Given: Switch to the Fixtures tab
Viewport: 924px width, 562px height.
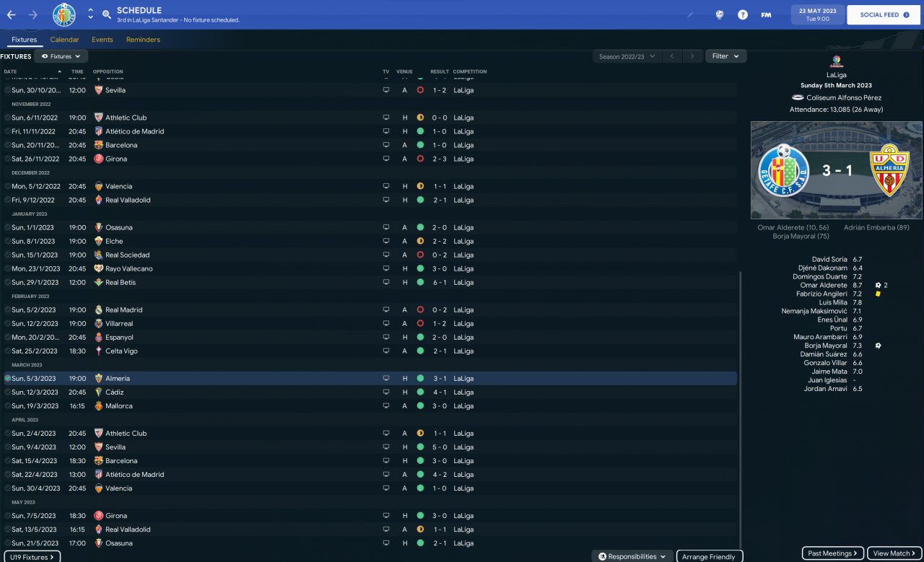Looking at the screenshot, I should [25, 40].
